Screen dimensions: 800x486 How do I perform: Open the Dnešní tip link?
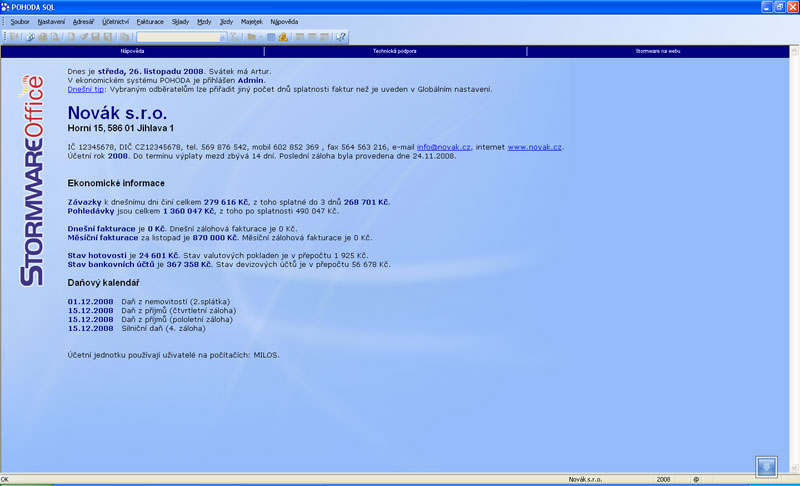point(86,89)
